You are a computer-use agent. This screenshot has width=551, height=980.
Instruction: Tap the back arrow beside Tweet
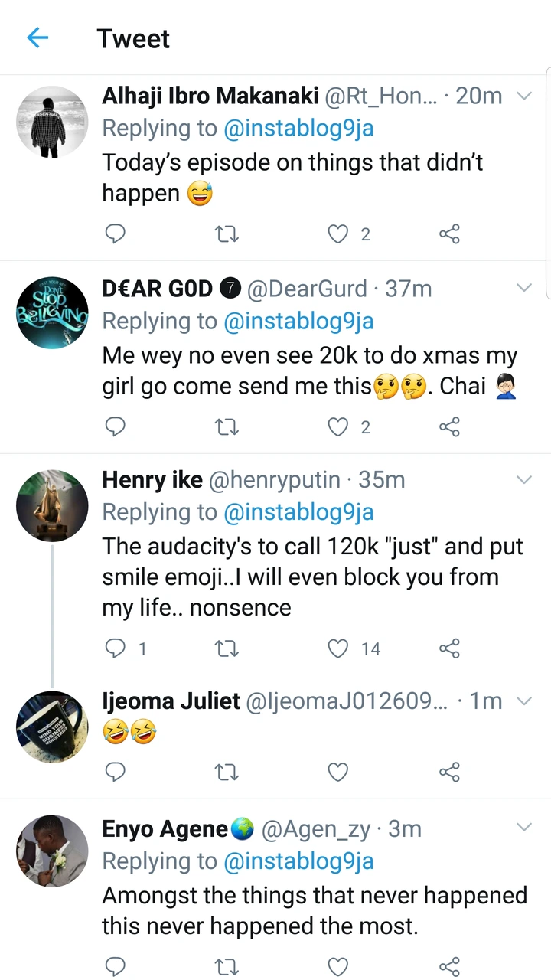[37, 38]
